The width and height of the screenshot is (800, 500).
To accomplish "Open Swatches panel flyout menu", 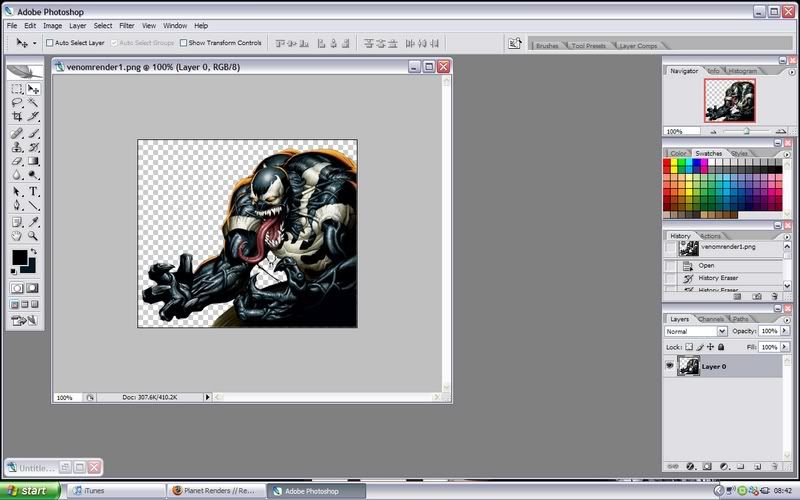I will [x=787, y=154].
